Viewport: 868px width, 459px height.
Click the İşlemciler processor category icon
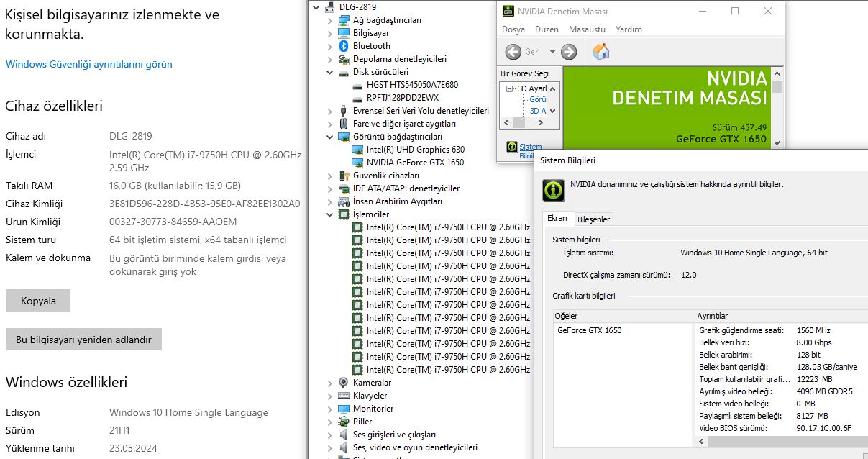click(344, 214)
